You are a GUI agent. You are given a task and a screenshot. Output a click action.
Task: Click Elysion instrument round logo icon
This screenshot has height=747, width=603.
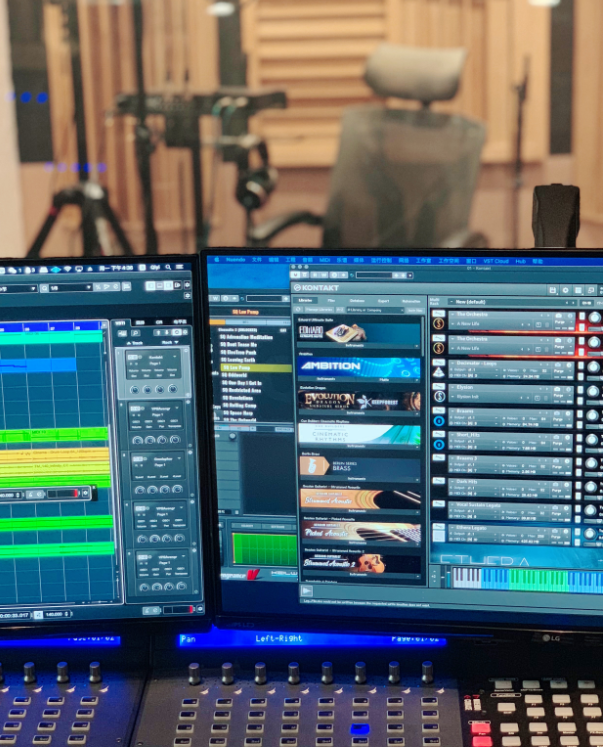(x=439, y=396)
